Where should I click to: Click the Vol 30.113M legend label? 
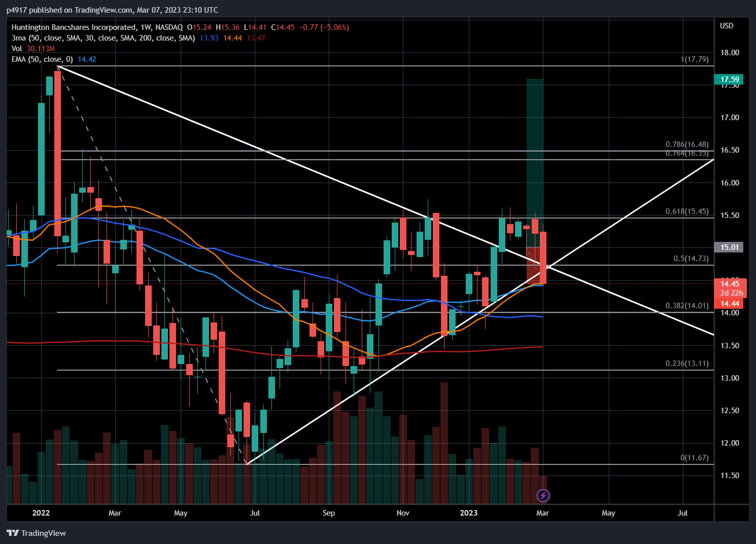(33, 49)
